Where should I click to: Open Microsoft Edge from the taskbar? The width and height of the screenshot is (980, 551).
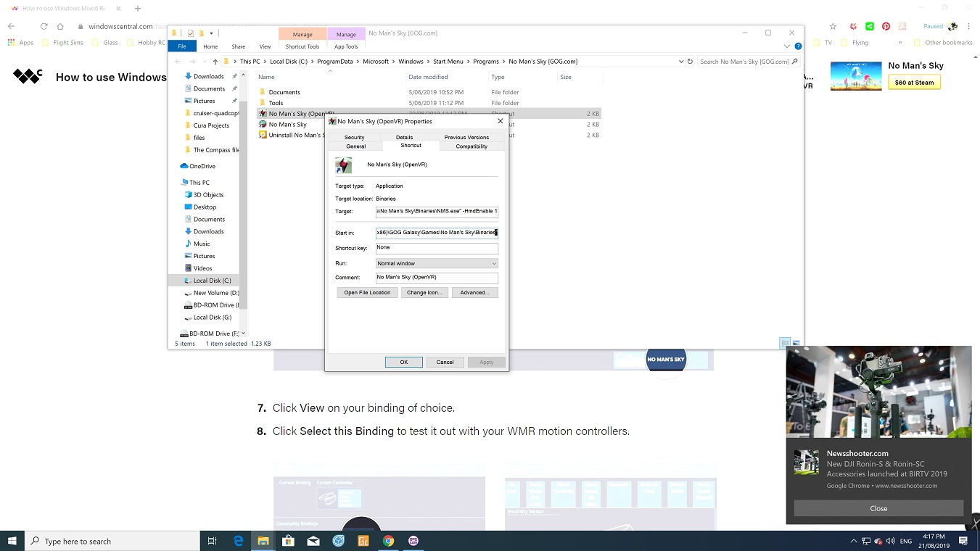coord(238,541)
